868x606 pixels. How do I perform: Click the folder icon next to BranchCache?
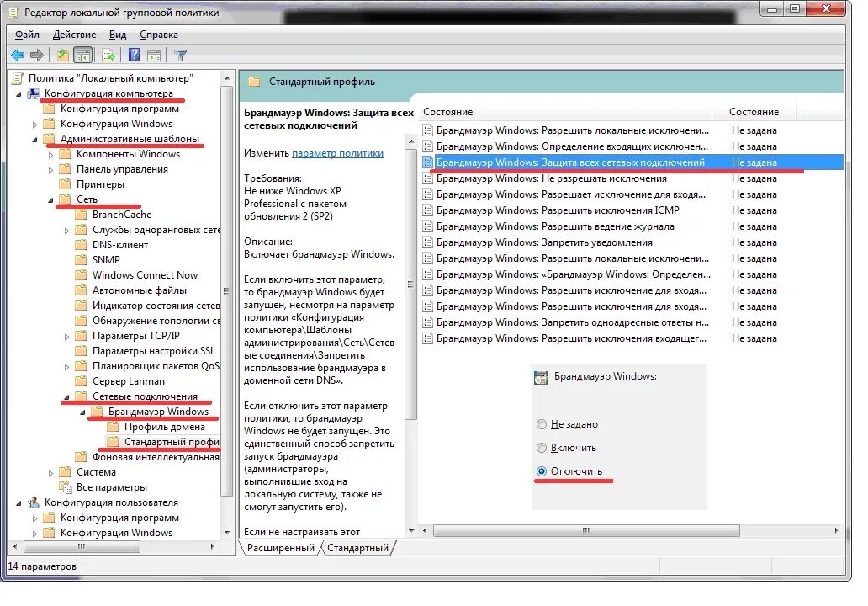(x=82, y=215)
